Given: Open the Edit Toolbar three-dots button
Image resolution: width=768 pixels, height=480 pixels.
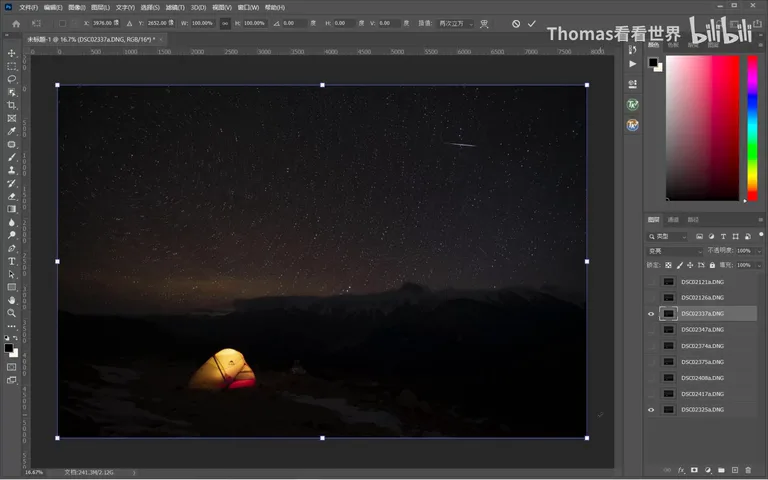Looking at the screenshot, I should click(x=12, y=326).
